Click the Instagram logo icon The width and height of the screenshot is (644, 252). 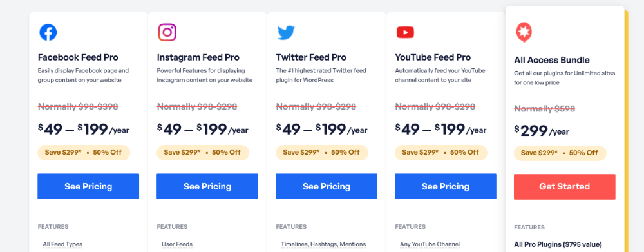167,32
